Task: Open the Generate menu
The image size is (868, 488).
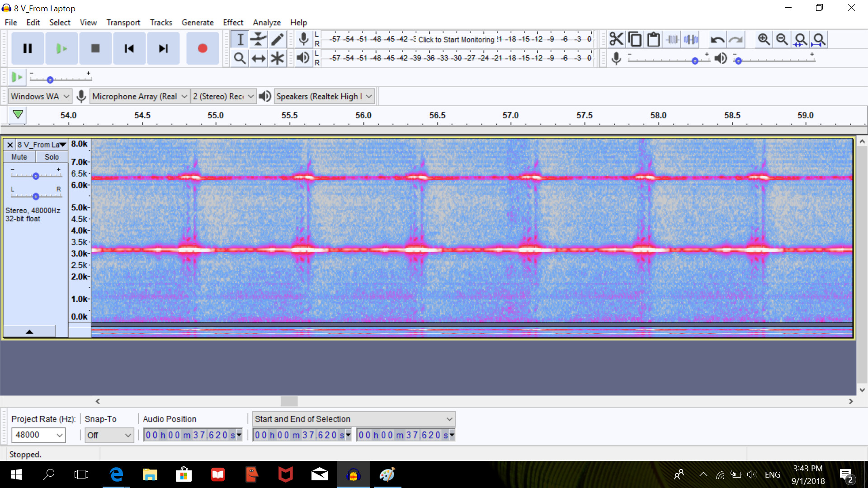Action: (x=198, y=22)
